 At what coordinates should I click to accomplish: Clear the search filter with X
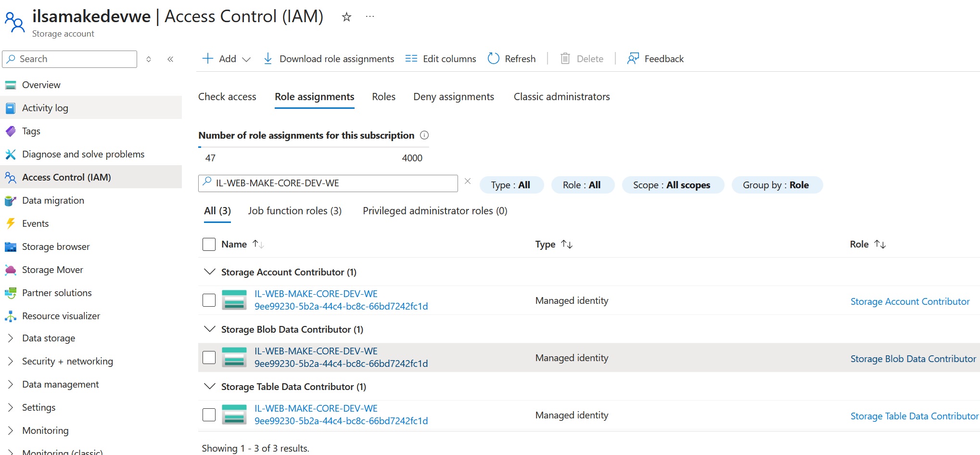pos(468,182)
